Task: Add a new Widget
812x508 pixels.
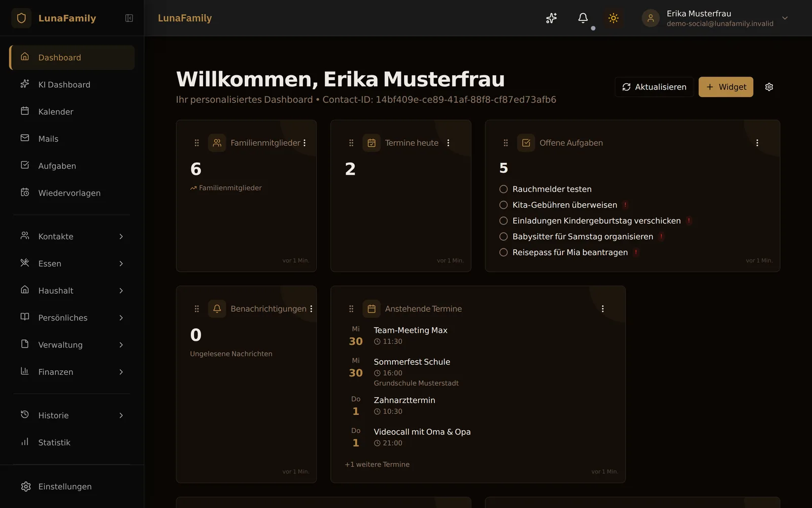Action: 726,87
